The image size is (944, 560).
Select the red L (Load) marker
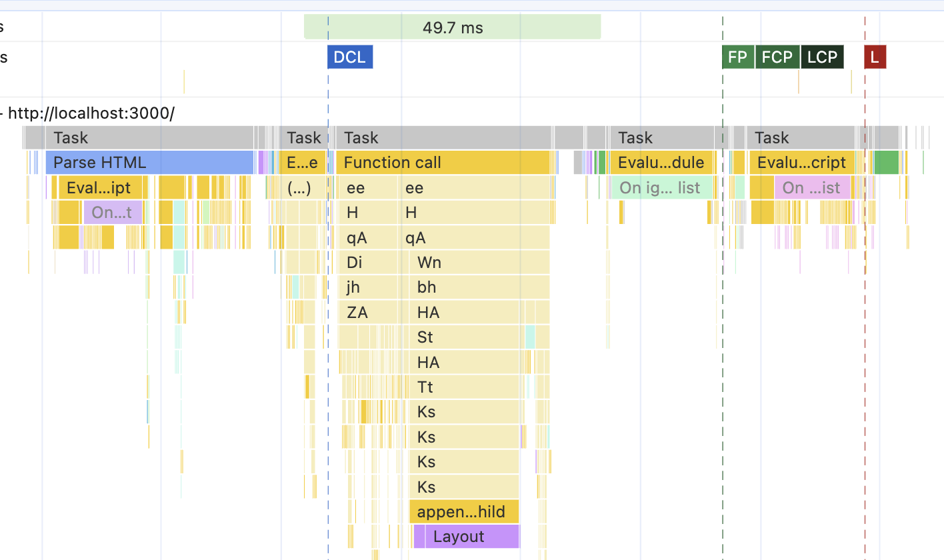(x=875, y=57)
